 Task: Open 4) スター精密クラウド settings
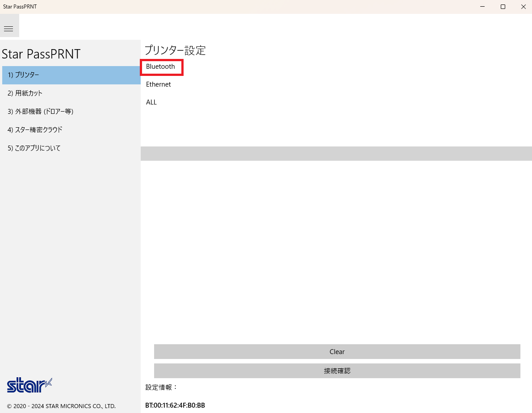(x=71, y=130)
